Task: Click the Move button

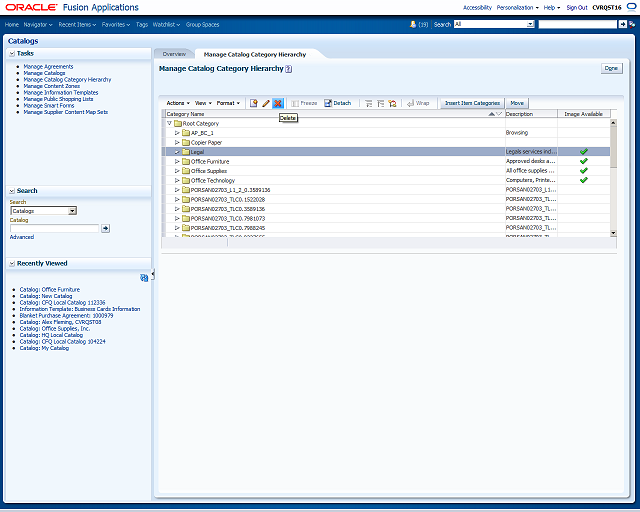Action: [517, 103]
